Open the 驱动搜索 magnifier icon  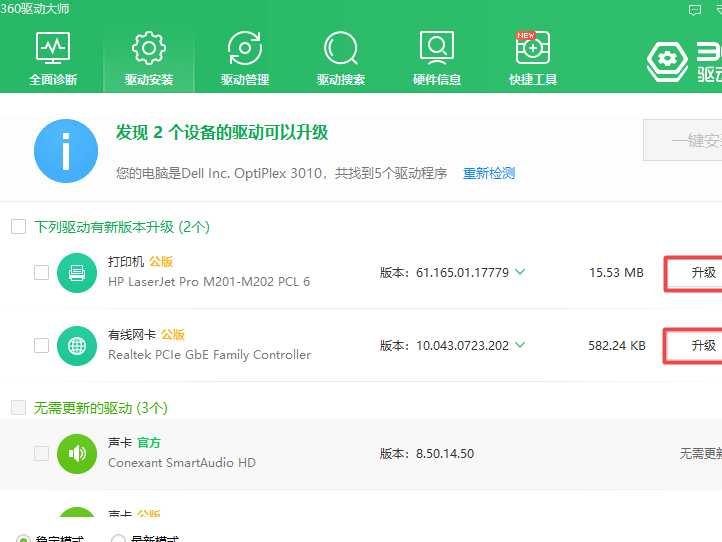tap(341, 48)
